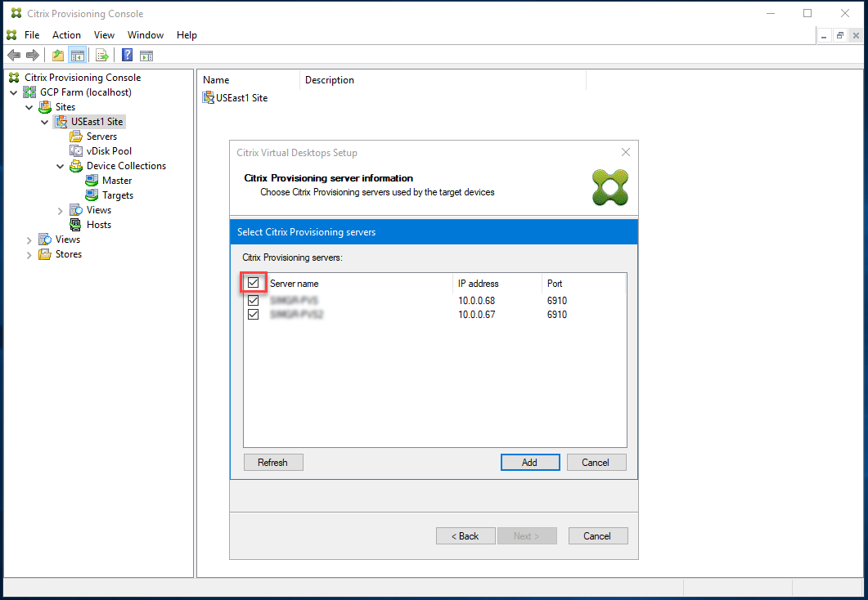Click the Export List toolbar icon
The height and width of the screenshot is (600, 868).
click(101, 55)
